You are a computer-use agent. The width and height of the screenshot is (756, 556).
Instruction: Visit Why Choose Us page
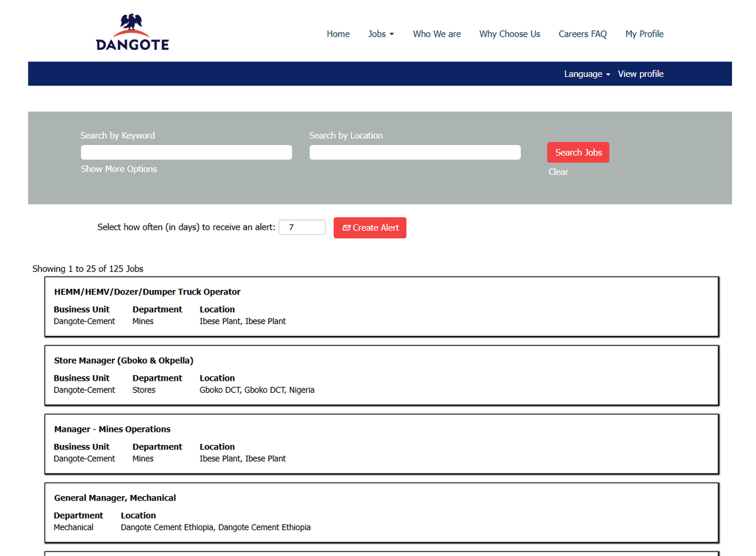(x=510, y=34)
